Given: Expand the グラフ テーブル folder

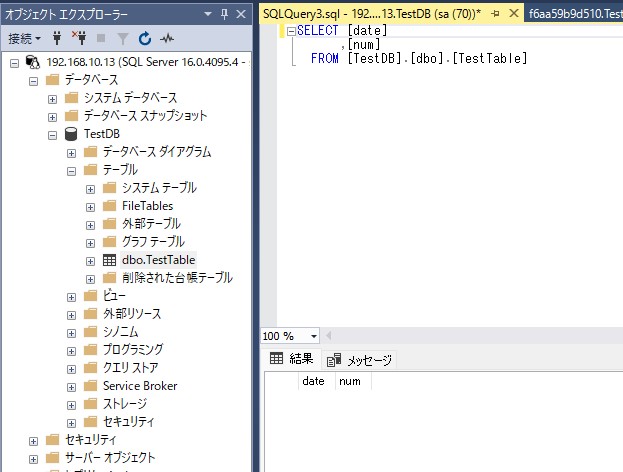Looking at the screenshot, I should [x=91, y=243].
